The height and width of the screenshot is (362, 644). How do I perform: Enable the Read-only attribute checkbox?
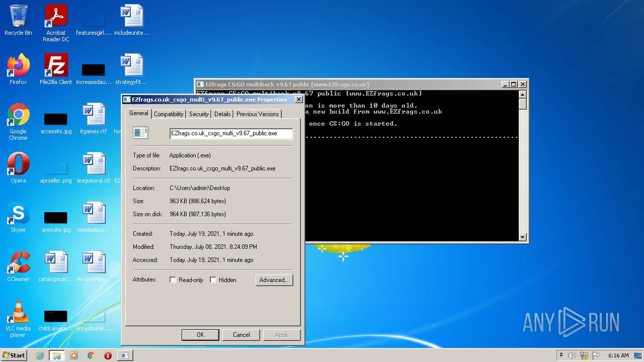173,280
